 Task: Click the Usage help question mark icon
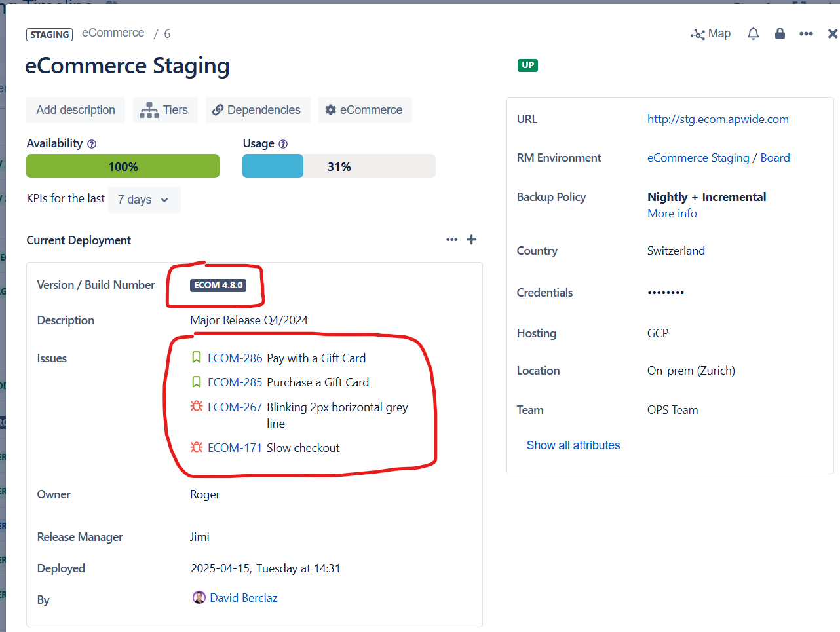pos(284,143)
